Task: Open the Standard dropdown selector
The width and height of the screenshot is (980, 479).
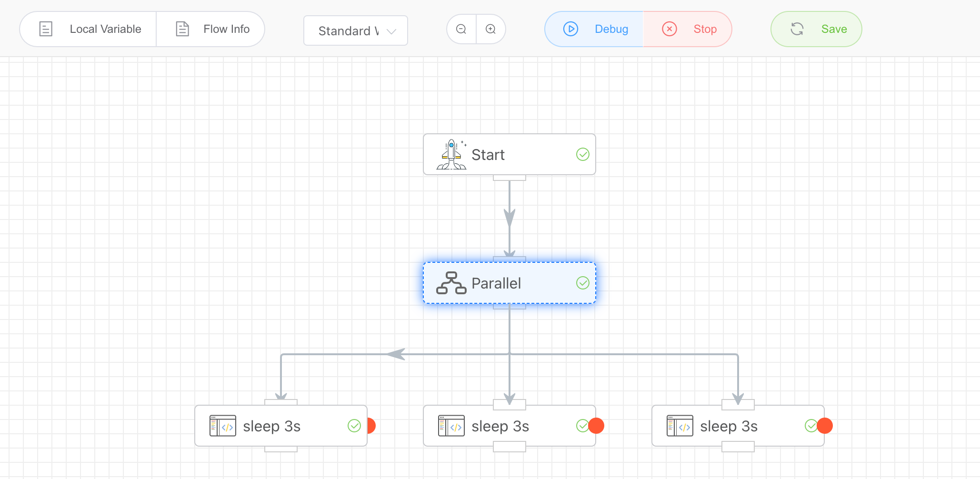Action: pos(355,31)
